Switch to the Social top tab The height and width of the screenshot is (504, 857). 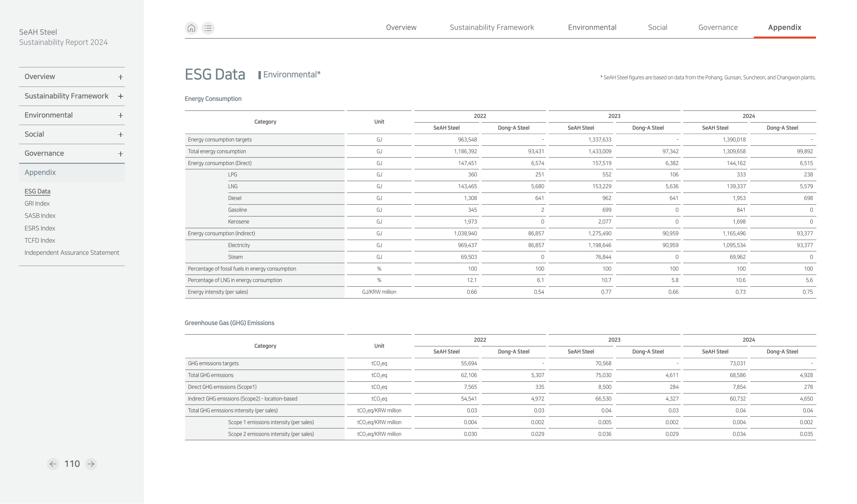click(657, 28)
